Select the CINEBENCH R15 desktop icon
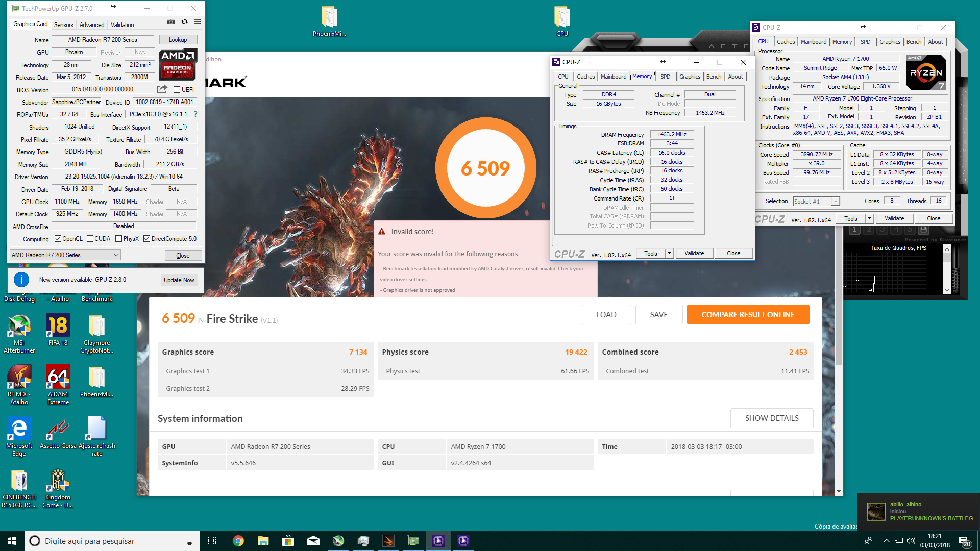 point(19,489)
